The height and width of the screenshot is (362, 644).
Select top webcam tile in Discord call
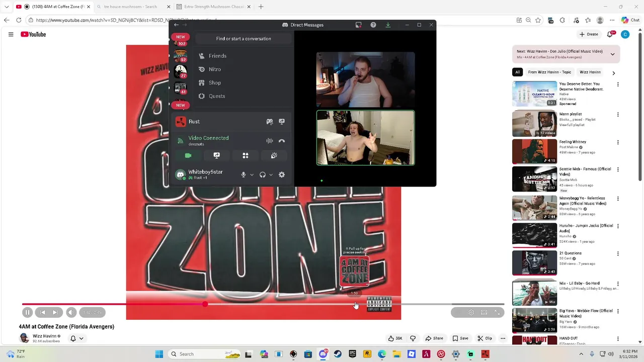[x=366, y=79]
